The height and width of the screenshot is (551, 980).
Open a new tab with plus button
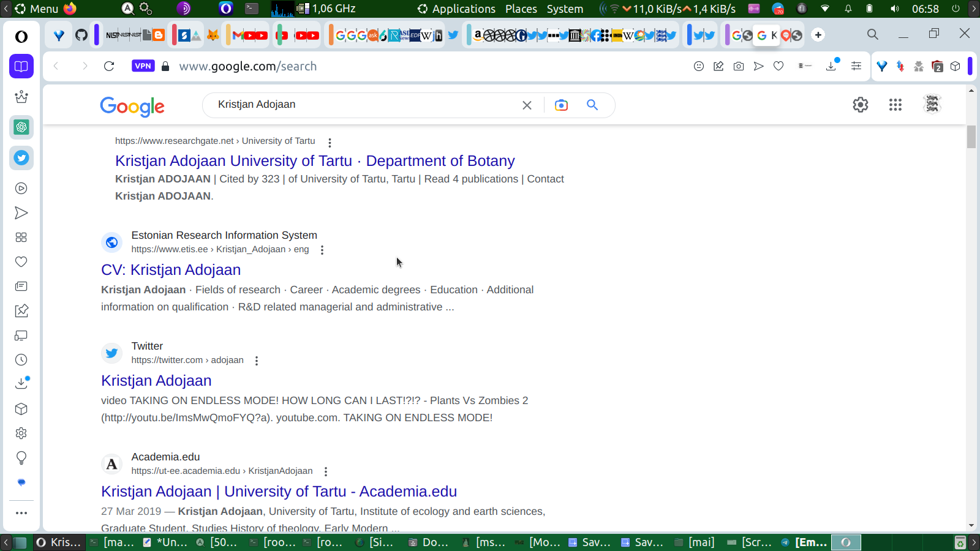pos(818,35)
